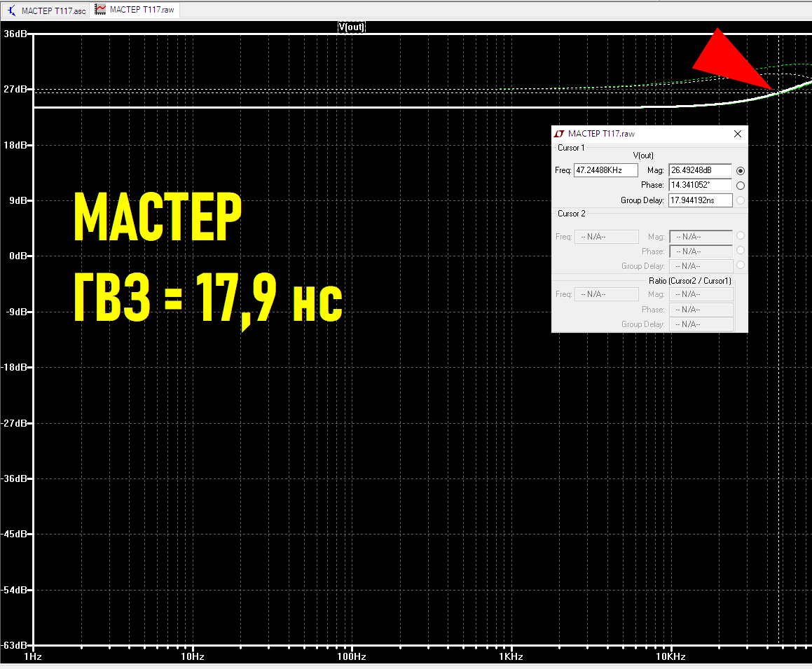Click the schematic icon on the .asc tab
Screen dimensions: 812x669
tap(11, 11)
